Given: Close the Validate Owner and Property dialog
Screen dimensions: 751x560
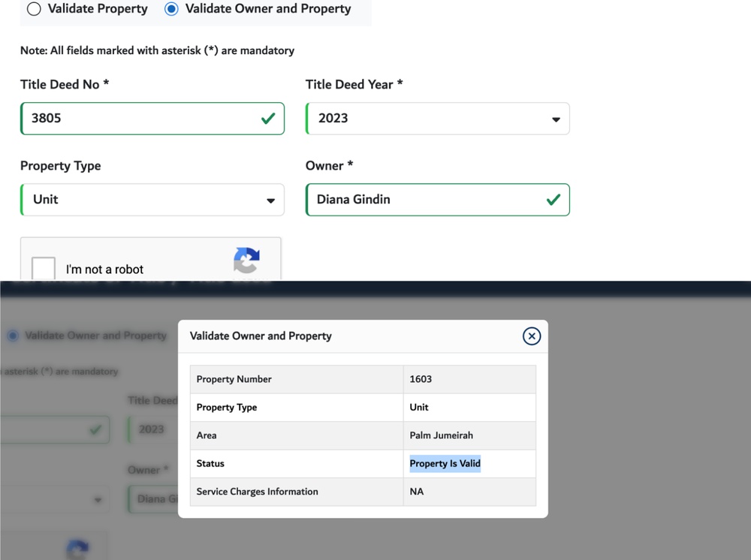Looking at the screenshot, I should [x=531, y=336].
